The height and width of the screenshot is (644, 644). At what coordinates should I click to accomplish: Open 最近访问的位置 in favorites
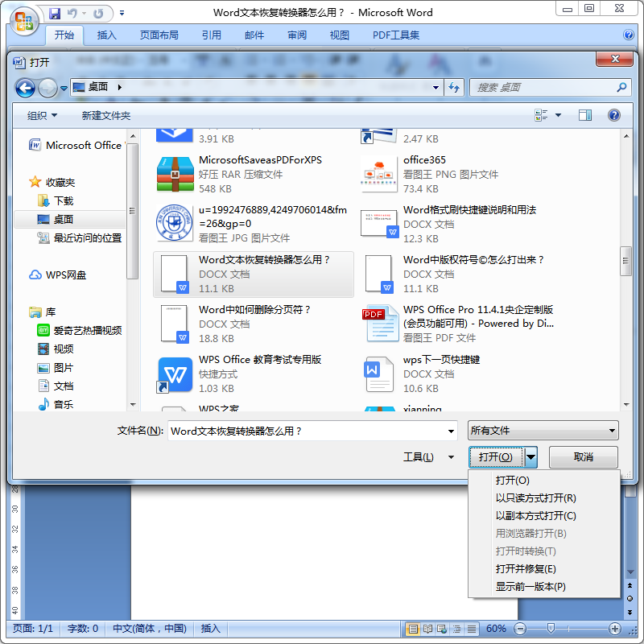pyautogui.click(x=80, y=237)
